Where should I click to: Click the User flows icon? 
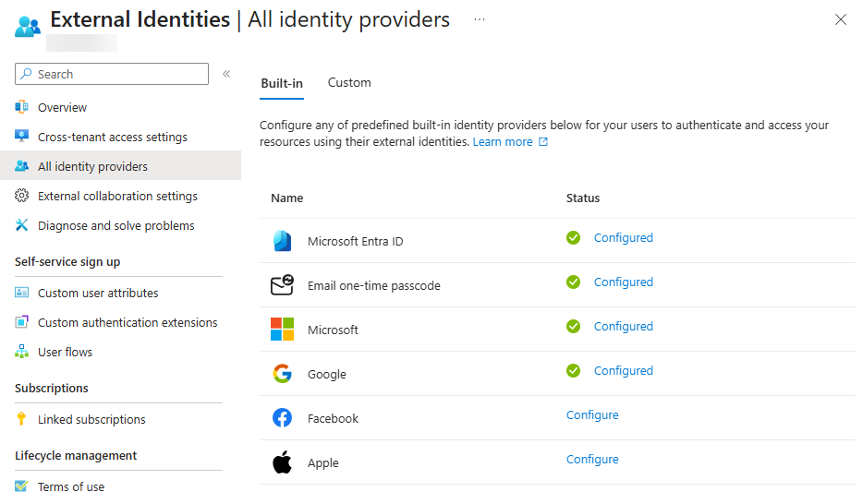21,352
